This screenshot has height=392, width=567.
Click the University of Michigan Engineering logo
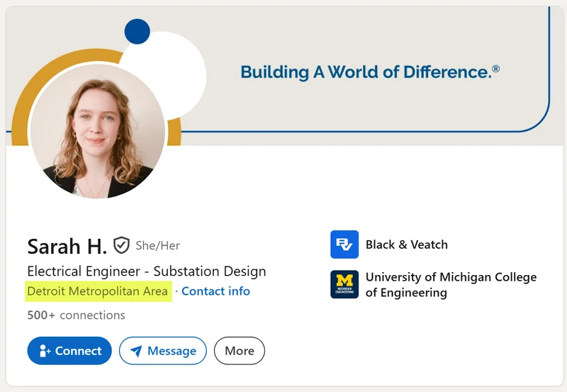click(x=344, y=284)
